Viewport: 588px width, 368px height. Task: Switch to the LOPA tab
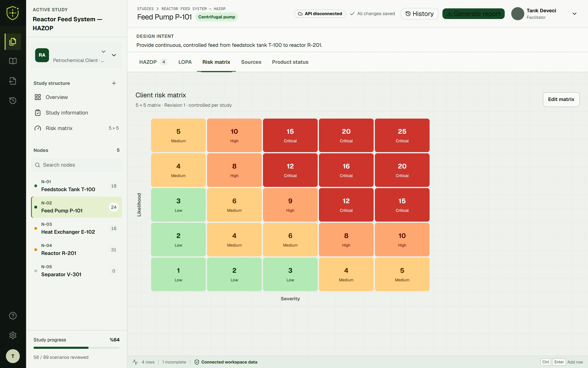click(x=185, y=62)
